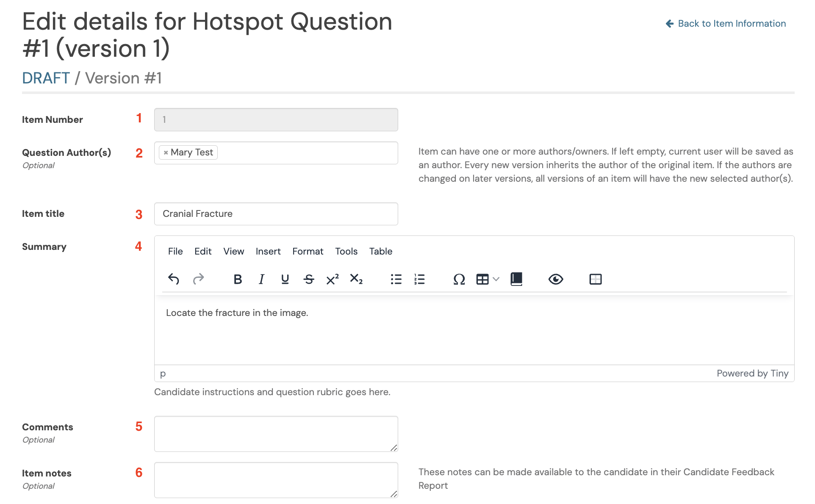
Task: Click the Question Author(s) selection field
Action: [x=276, y=153]
